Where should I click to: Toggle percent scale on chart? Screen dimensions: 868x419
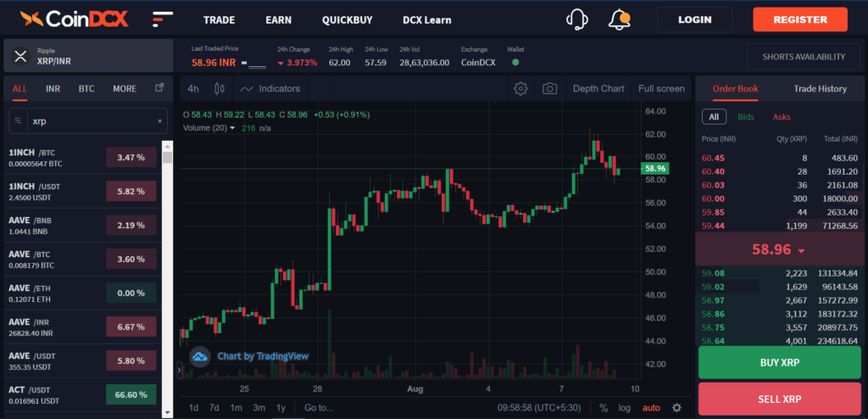coord(604,408)
